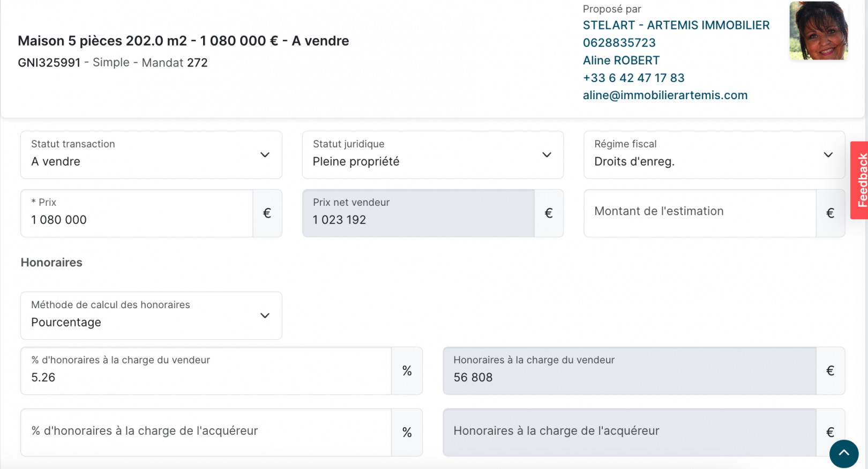Click the euro symbol beside Honoraires vendeur amount

pos(830,371)
